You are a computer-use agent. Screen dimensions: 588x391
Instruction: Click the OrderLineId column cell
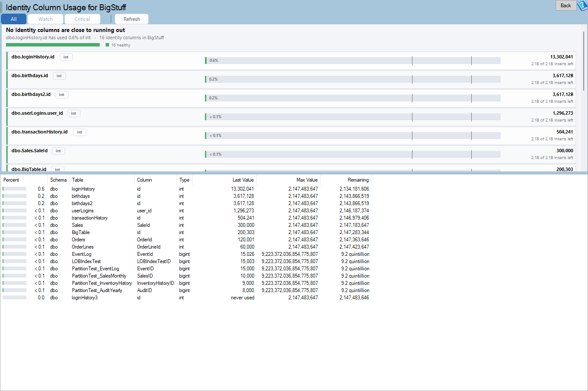[x=149, y=247]
